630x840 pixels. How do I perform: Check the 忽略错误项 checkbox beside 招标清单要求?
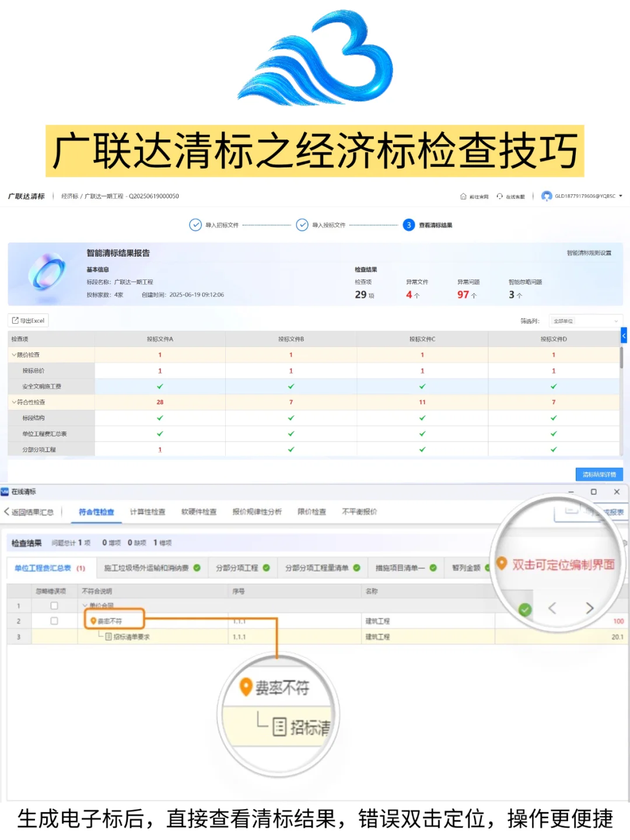click(53, 636)
